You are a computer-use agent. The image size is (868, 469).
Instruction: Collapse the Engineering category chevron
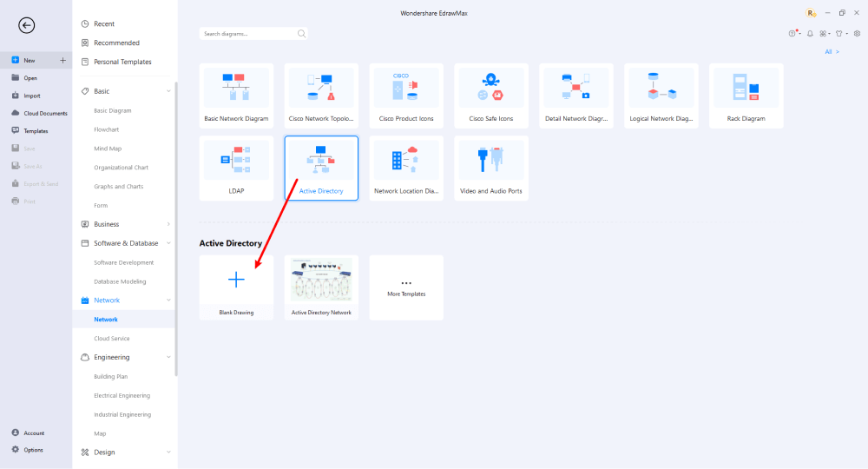[x=168, y=357]
